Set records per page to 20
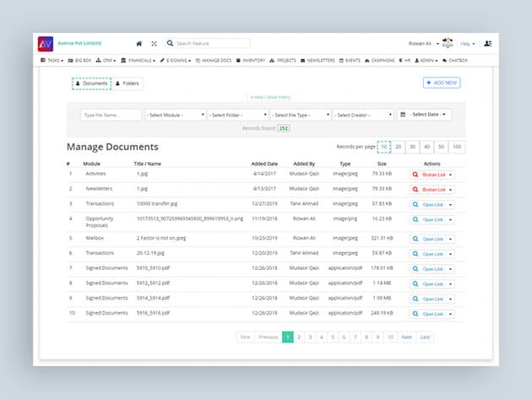The image size is (532, 399). click(399, 147)
